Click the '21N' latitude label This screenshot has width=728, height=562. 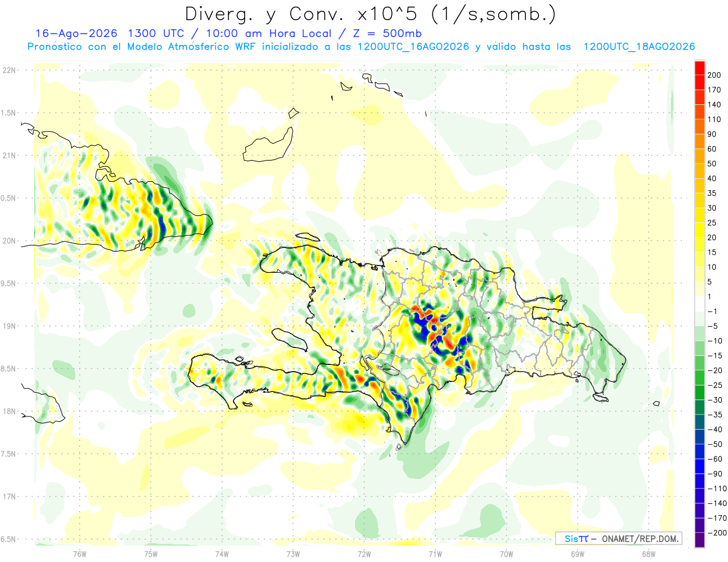pos(9,155)
